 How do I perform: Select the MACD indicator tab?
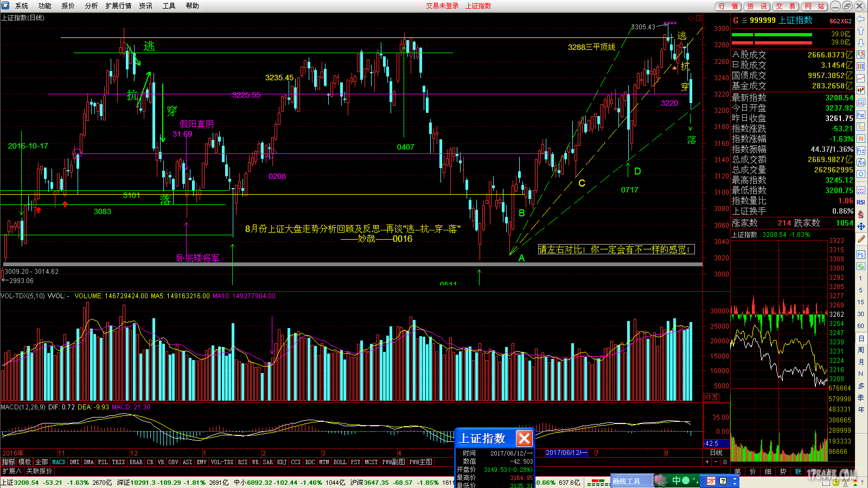coord(59,462)
